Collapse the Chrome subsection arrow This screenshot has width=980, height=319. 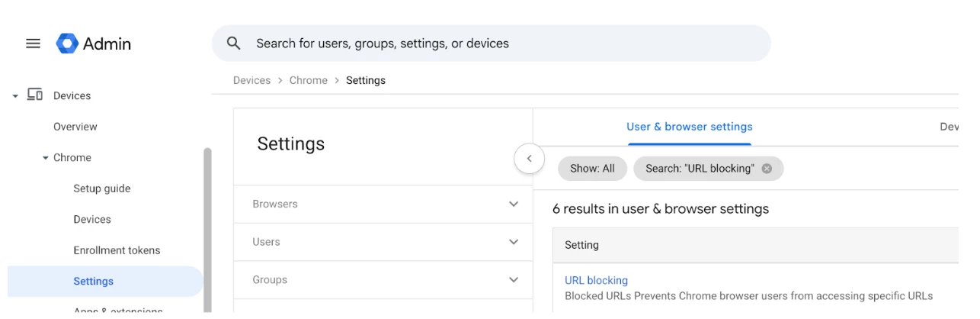pos(45,158)
